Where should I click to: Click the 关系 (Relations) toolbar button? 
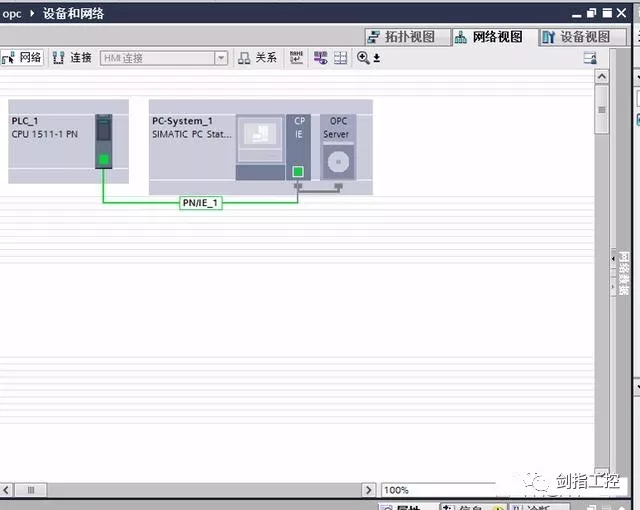[257, 58]
